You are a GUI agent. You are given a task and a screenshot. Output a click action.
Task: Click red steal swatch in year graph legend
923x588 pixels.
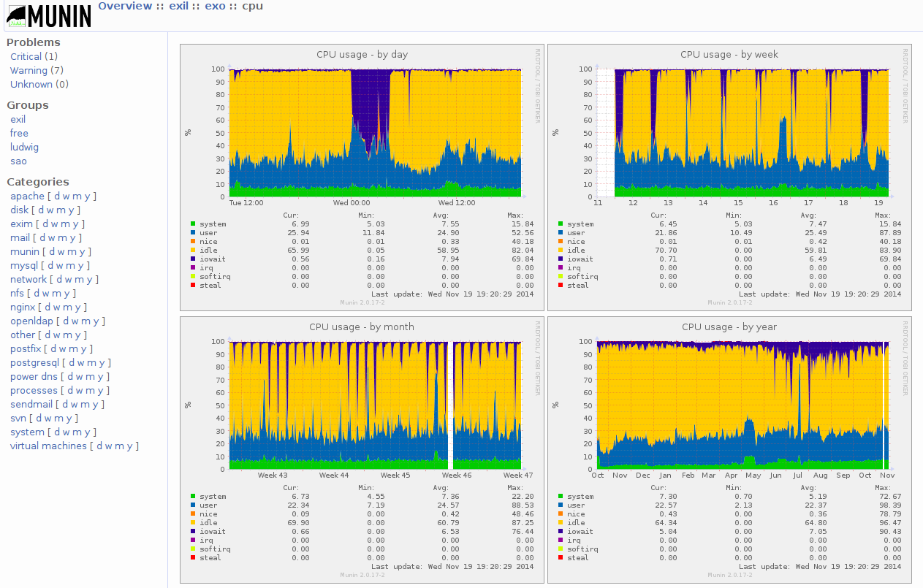point(561,558)
